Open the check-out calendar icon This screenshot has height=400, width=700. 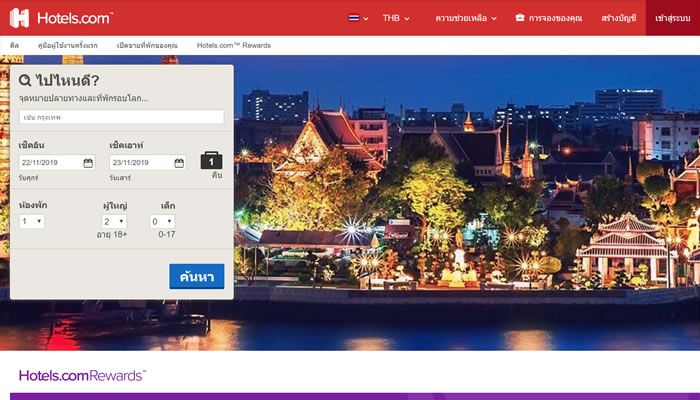pyautogui.click(x=179, y=163)
